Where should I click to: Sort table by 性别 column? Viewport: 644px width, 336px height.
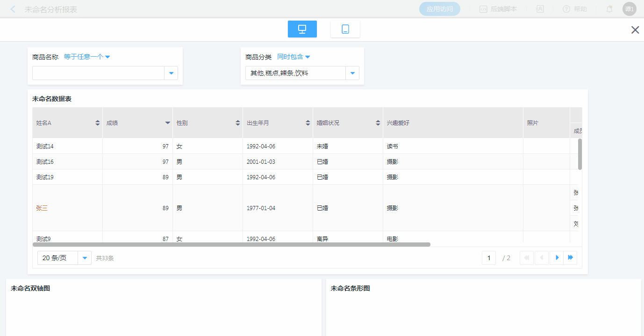point(237,123)
